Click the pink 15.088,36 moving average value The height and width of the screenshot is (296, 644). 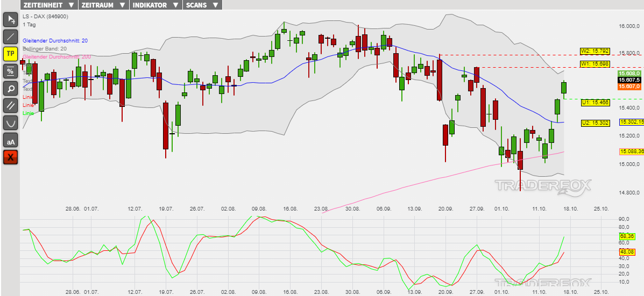tap(631, 151)
